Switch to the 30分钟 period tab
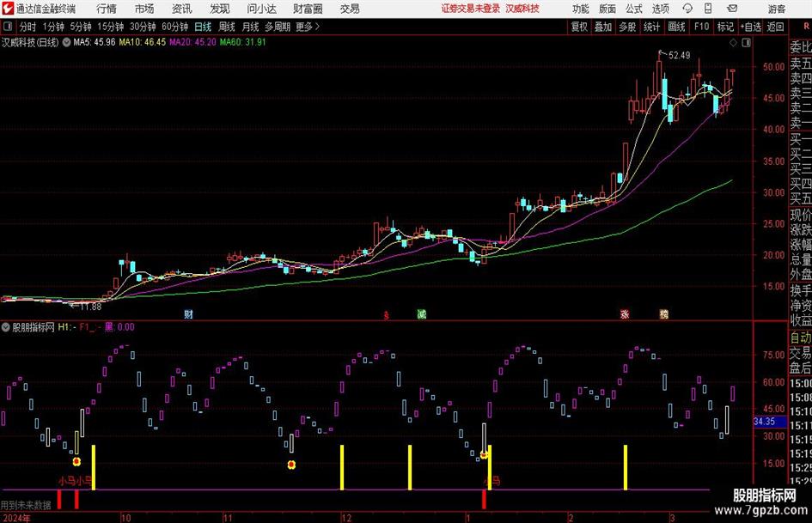The height and width of the screenshot is (523, 812). coord(143,27)
